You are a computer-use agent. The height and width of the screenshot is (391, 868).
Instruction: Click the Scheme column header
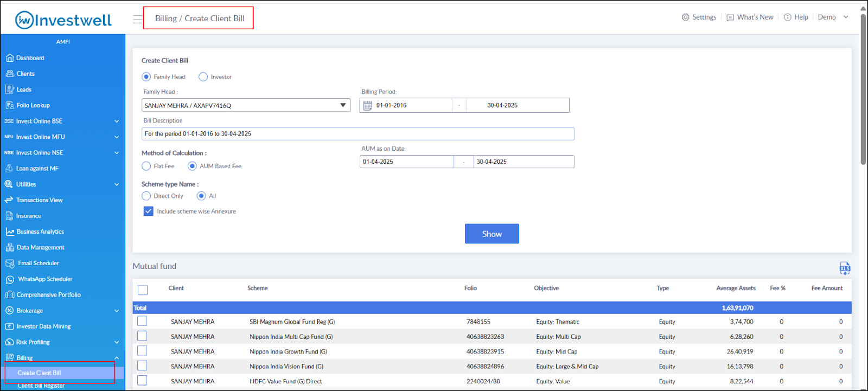(x=258, y=288)
